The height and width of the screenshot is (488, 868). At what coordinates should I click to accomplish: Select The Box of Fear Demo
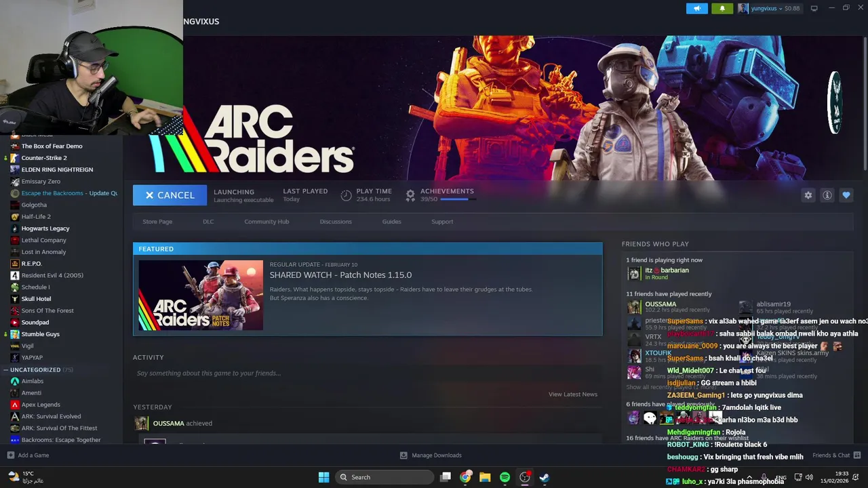(x=52, y=146)
